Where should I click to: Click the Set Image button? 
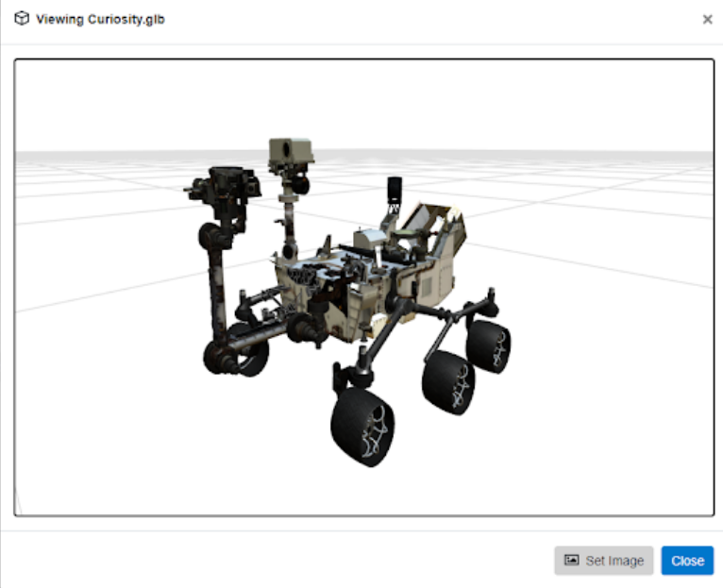(x=603, y=561)
